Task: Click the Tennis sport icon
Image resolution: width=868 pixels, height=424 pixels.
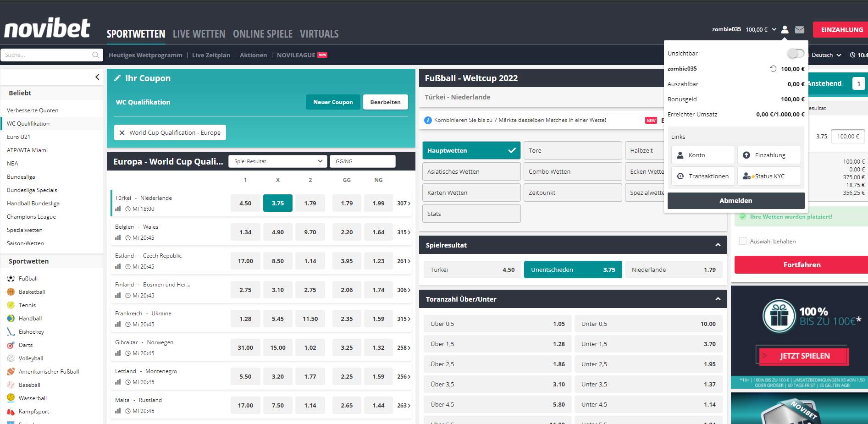Action: click(x=11, y=305)
